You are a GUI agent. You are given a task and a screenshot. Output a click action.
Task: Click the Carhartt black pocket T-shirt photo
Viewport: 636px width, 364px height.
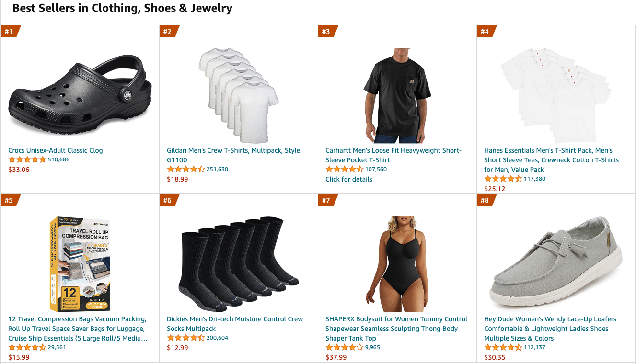click(397, 95)
